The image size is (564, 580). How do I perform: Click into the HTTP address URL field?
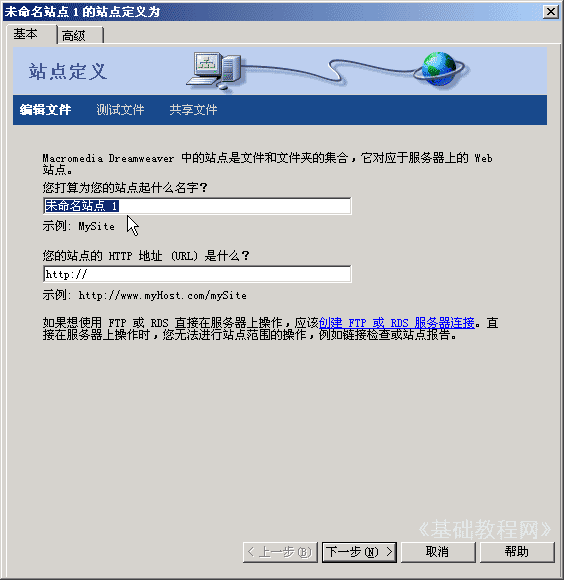[197, 274]
